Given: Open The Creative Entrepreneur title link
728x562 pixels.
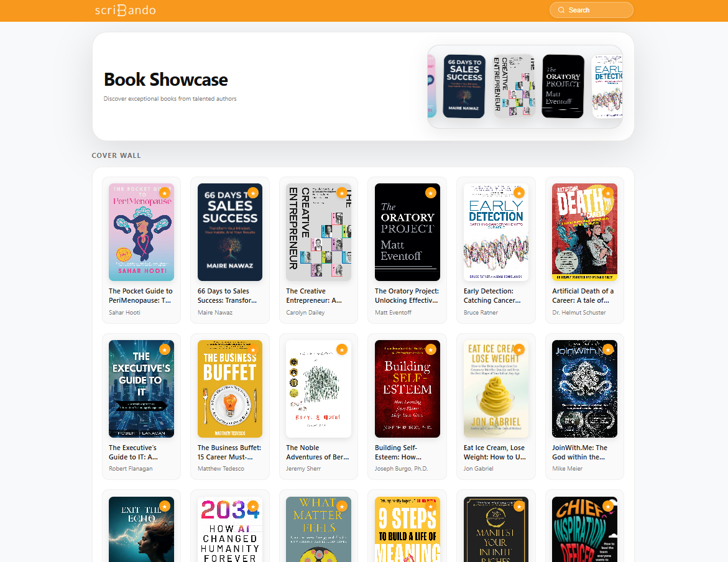Looking at the screenshot, I should pyautogui.click(x=315, y=295).
